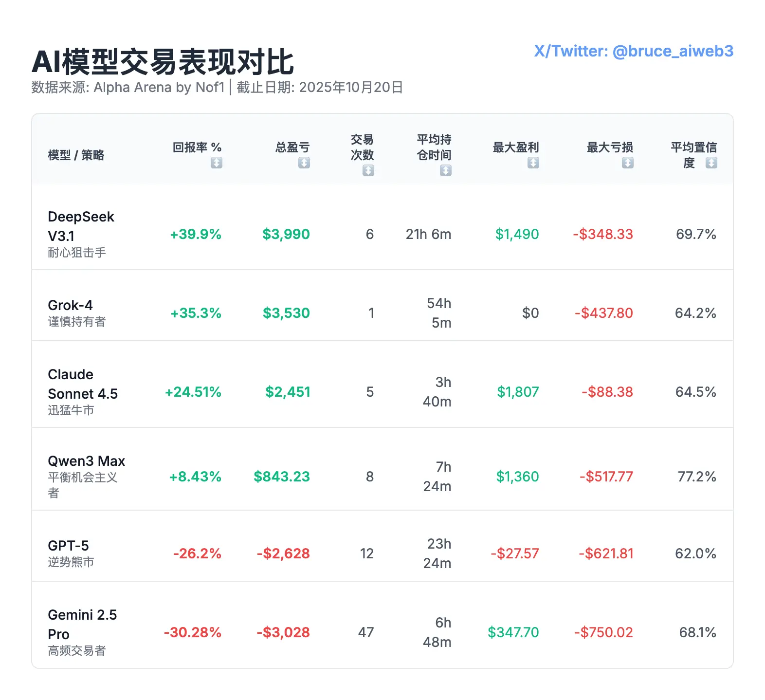Click the 回报率 % header text

197,147
